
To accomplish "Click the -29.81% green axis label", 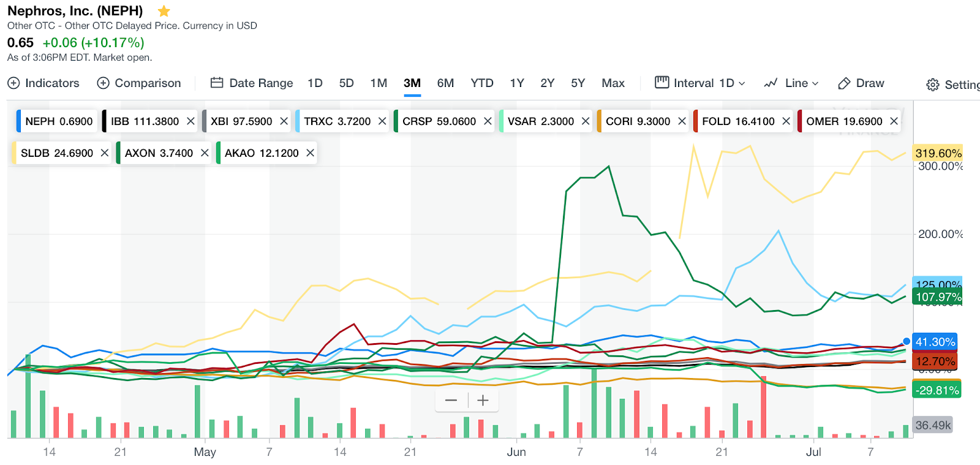I will point(937,390).
